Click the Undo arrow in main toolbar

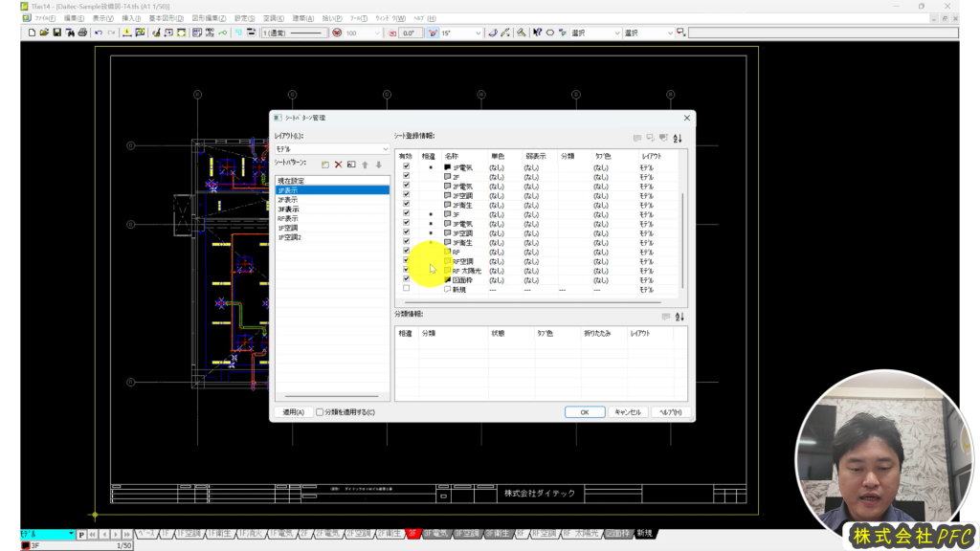(x=99, y=33)
